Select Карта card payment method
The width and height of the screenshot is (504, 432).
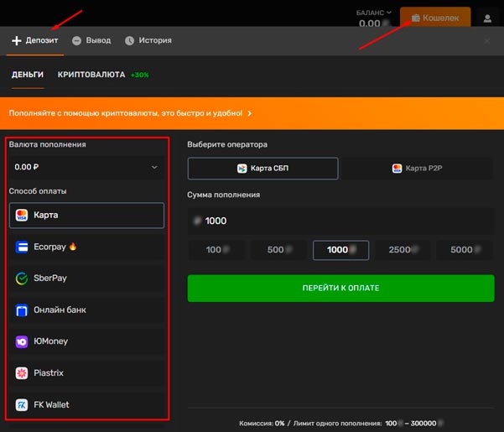(x=86, y=216)
